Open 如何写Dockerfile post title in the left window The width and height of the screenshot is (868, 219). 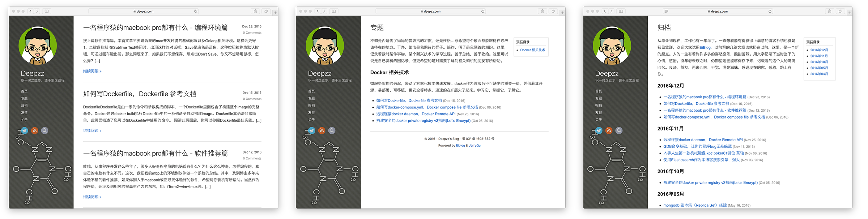tap(140, 94)
